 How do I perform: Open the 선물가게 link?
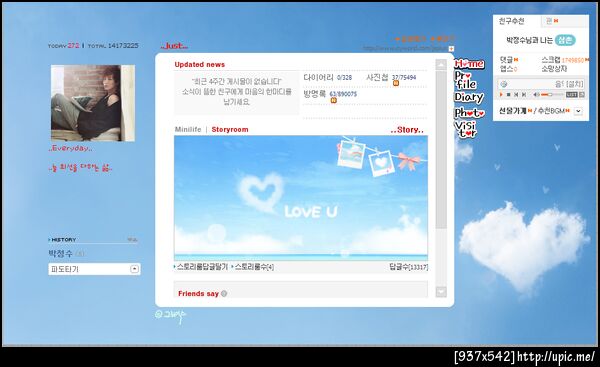513,111
